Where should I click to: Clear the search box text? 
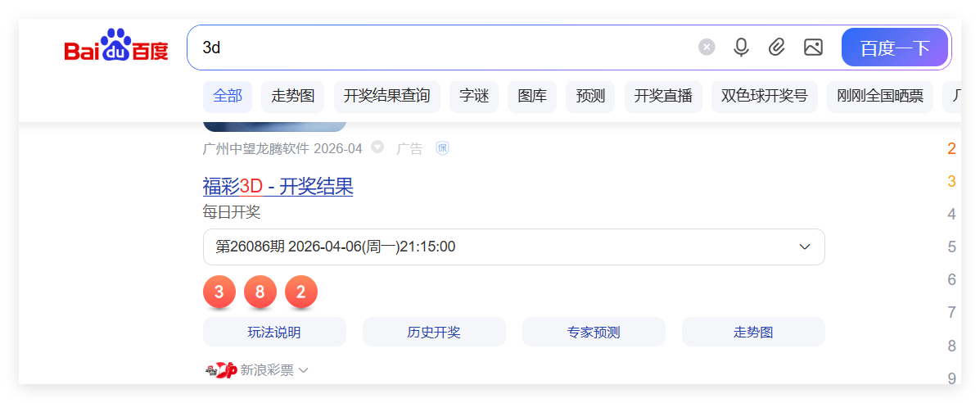(707, 48)
